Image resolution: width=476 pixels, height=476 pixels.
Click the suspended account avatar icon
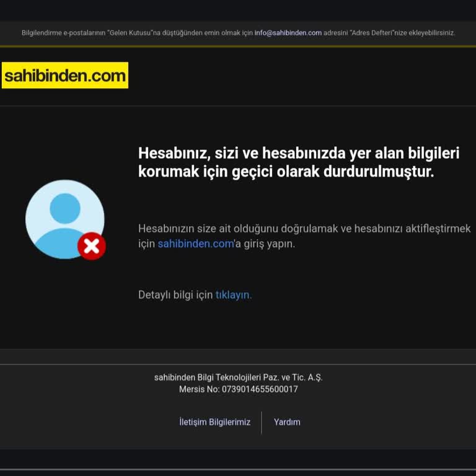66,219
